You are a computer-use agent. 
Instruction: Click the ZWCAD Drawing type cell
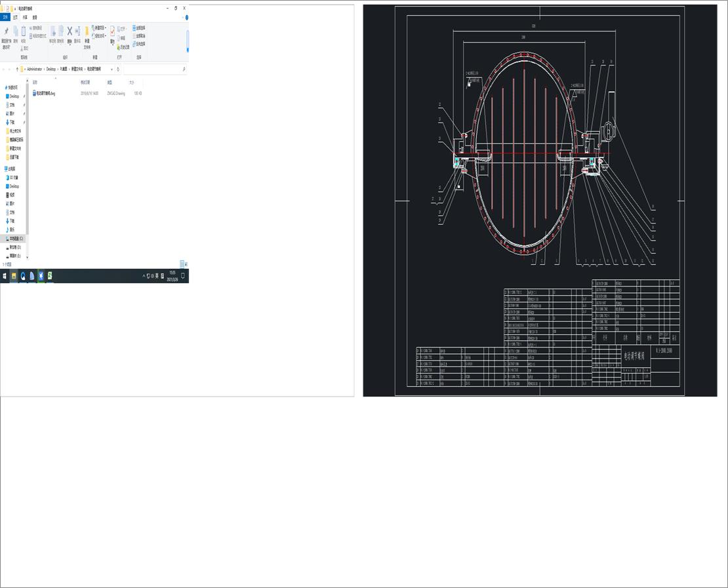pyautogui.click(x=116, y=93)
